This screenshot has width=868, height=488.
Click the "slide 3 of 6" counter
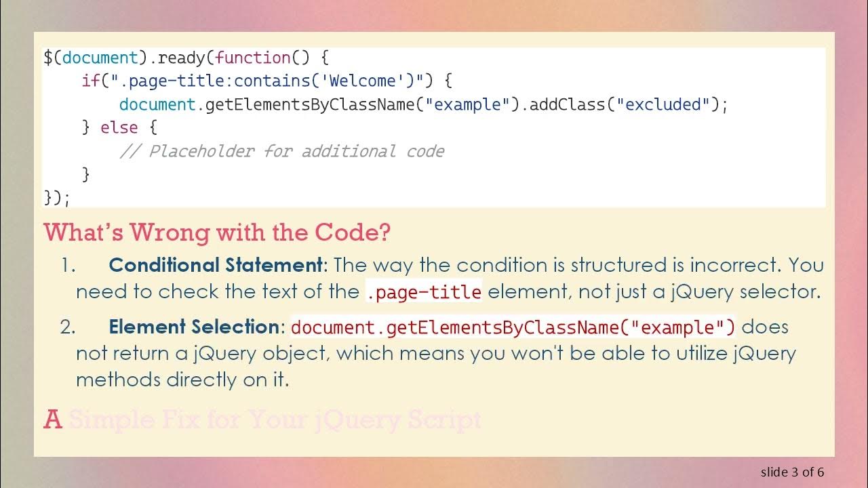[x=792, y=472]
